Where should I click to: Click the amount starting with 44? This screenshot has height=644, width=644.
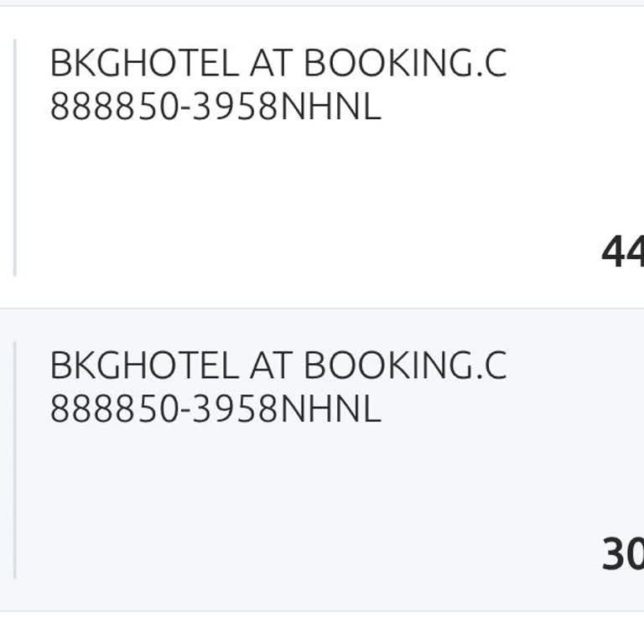pos(622,252)
